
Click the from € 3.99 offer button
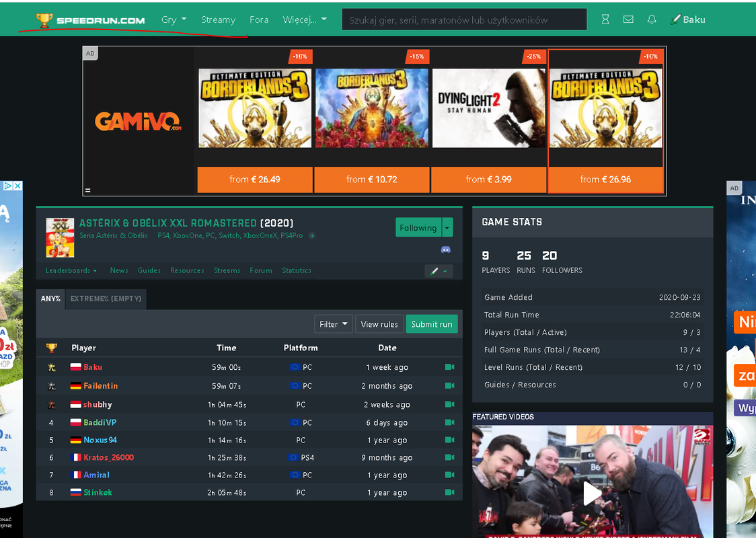click(x=488, y=180)
